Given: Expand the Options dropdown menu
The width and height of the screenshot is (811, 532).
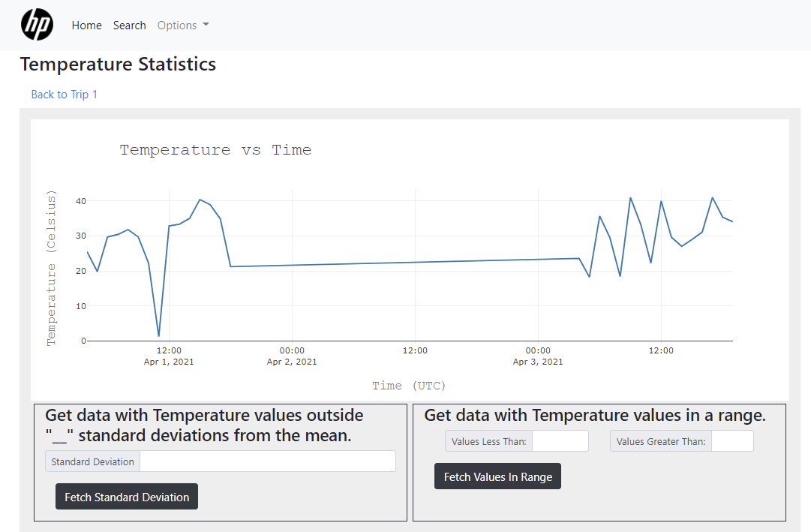Looking at the screenshot, I should [183, 26].
